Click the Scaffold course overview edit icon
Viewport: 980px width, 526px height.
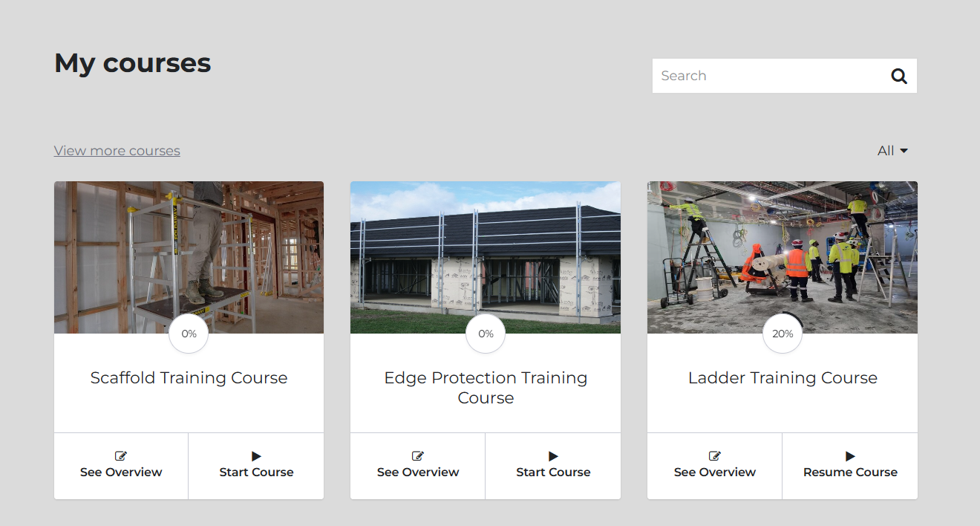point(121,456)
